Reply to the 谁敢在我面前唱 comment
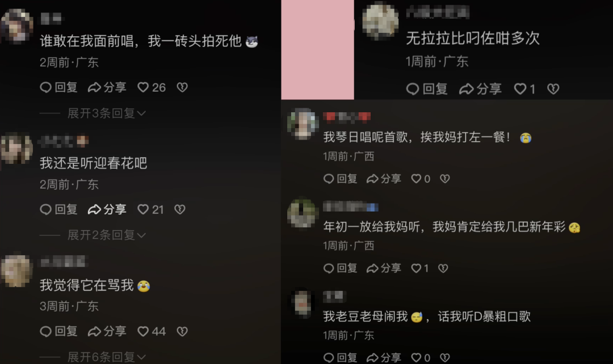The height and width of the screenshot is (364, 613). tap(58, 87)
